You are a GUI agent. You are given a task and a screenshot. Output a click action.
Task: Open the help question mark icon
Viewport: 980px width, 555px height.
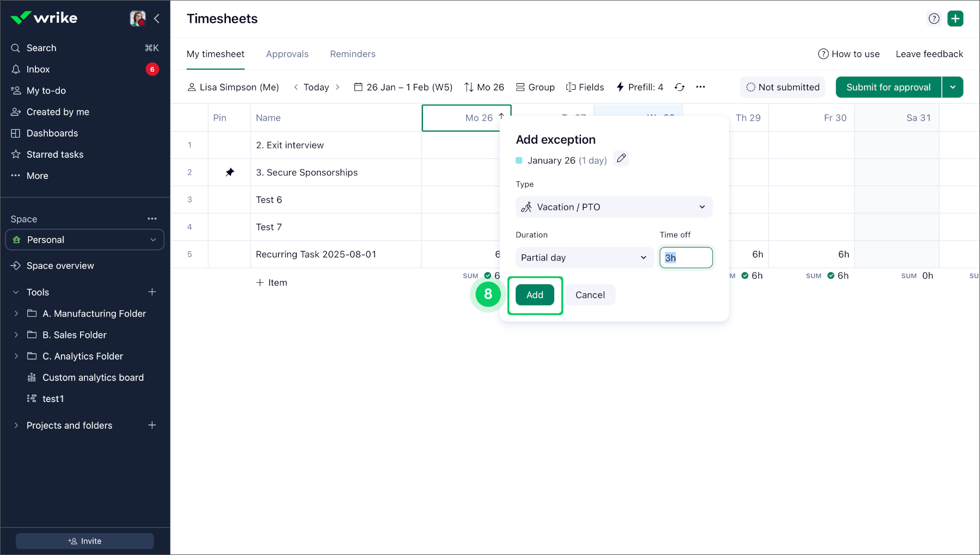coord(934,18)
